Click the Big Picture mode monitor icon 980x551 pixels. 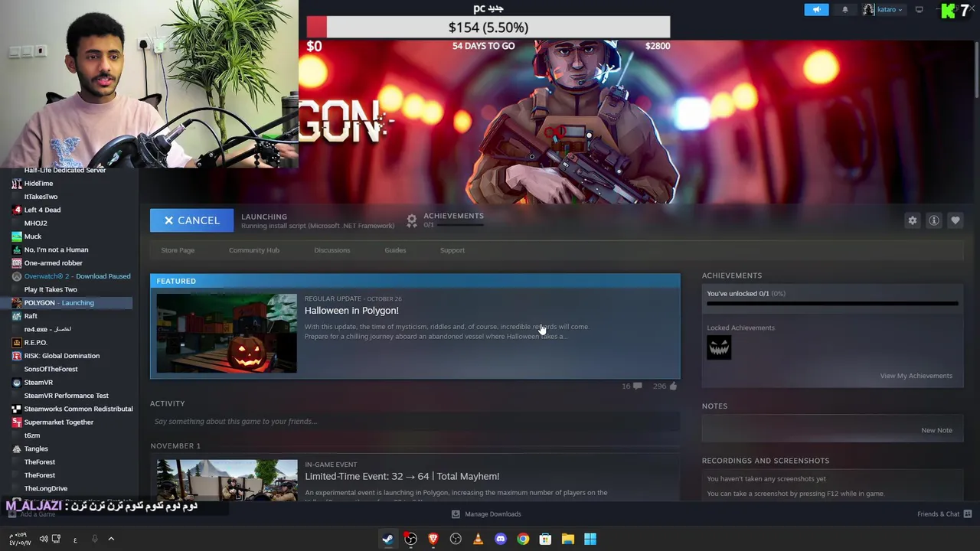919,10
